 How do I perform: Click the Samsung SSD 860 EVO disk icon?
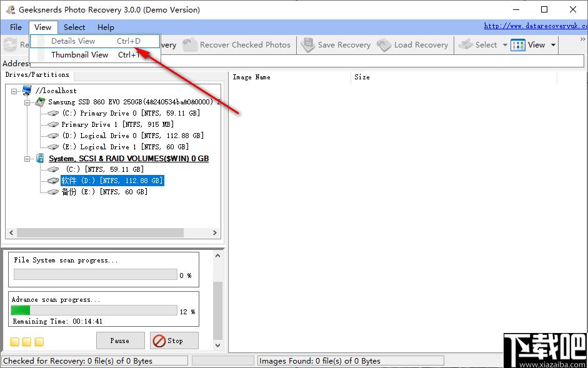(x=40, y=102)
